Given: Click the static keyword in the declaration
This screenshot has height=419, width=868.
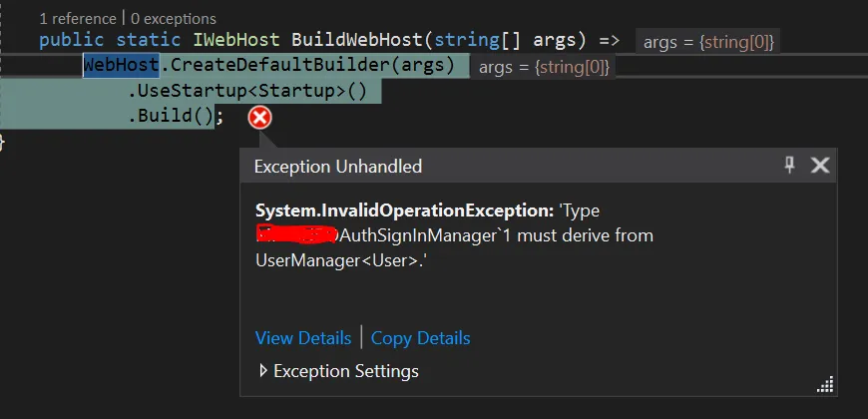Looking at the screenshot, I should click(x=147, y=41).
